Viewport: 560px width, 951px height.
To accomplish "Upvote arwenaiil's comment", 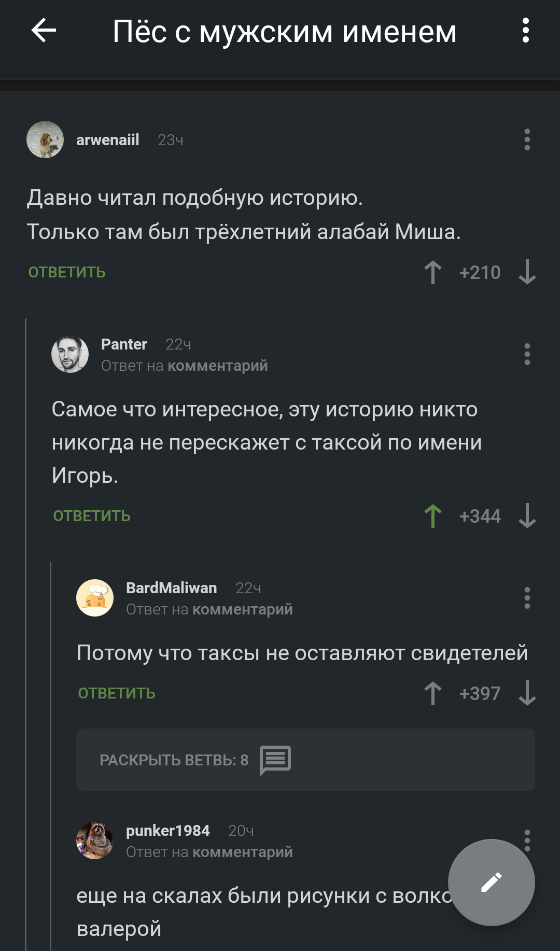I will coord(433,272).
